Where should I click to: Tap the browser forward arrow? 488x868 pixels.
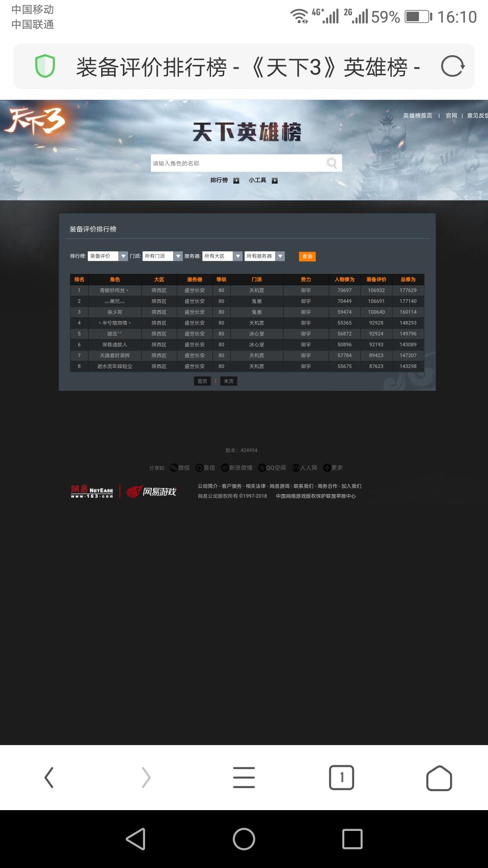146,778
